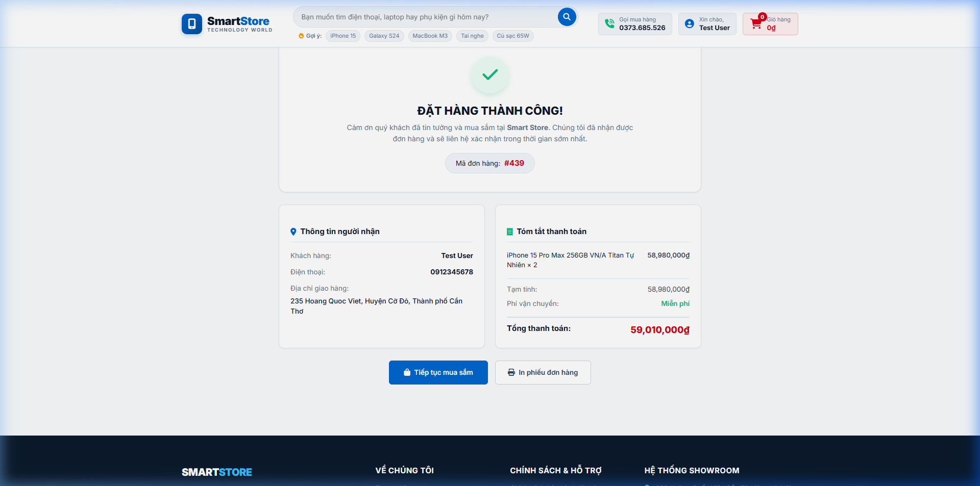Click the Smart Store bold text in thank-you message
This screenshot has height=486, width=980.
pyautogui.click(x=527, y=127)
